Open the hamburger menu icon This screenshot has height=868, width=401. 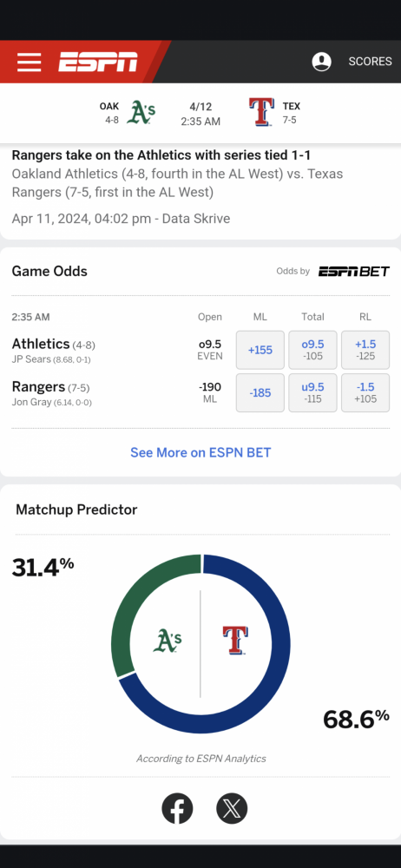tap(30, 62)
